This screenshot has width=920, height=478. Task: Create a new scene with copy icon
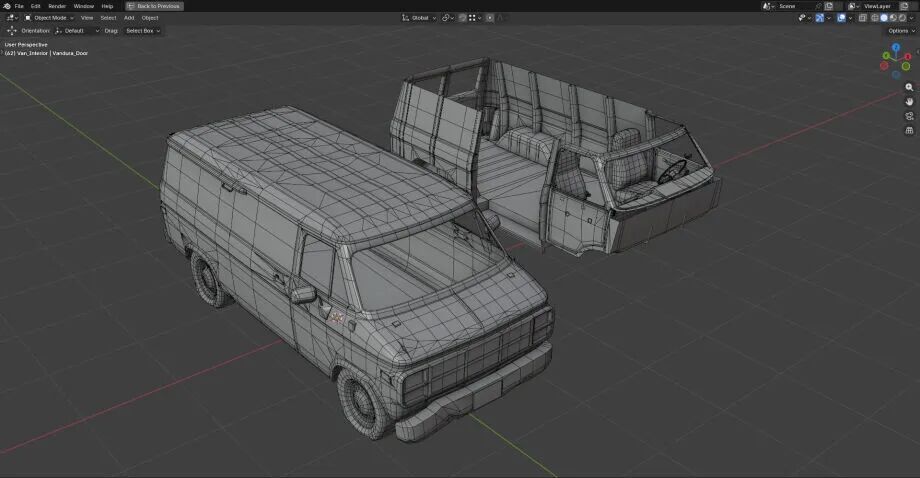click(828, 6)
